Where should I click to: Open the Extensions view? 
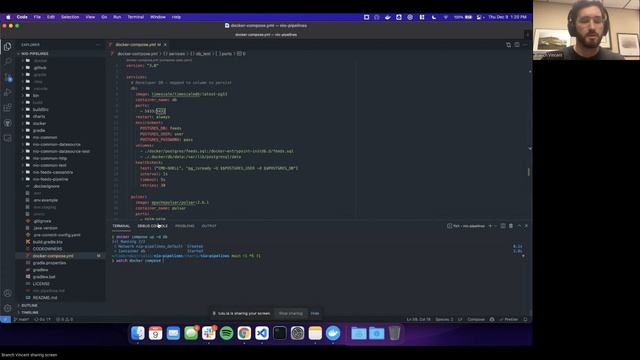tap(7, 108)
